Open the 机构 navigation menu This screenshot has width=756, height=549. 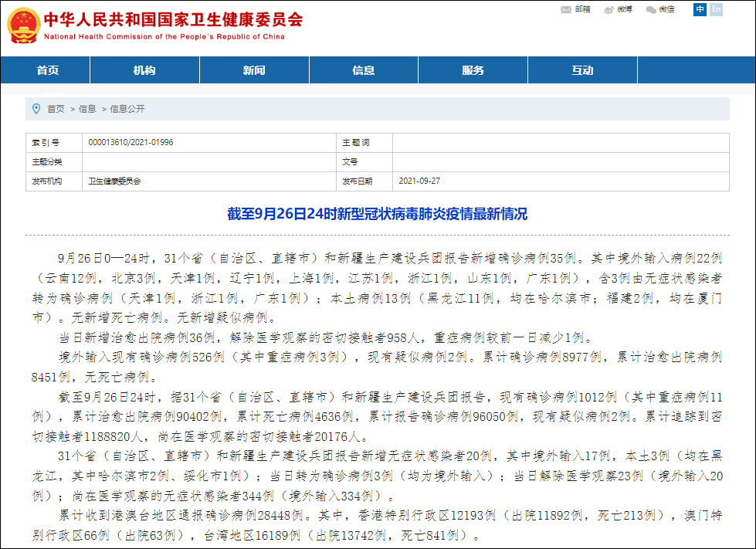tap(144, 69)
